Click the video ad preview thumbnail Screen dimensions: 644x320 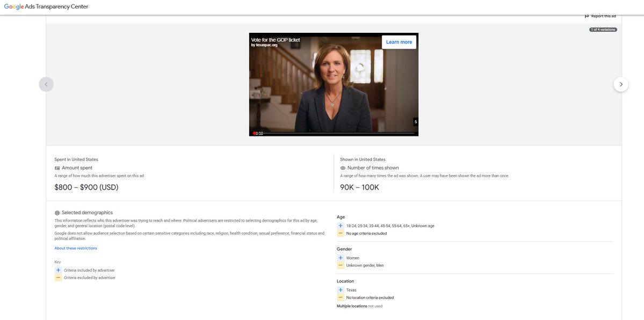click(x=334, y=84)
